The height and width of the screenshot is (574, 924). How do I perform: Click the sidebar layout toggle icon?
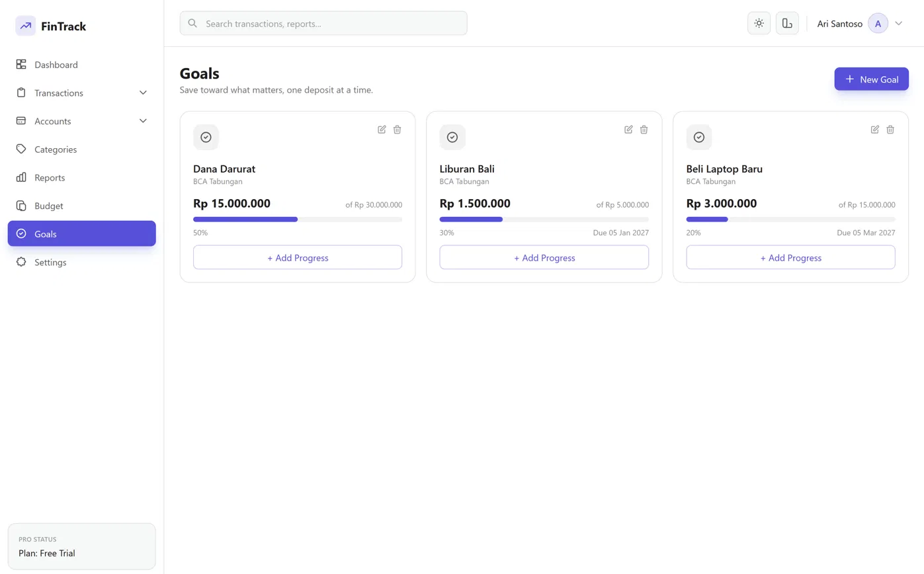point(787,23)
